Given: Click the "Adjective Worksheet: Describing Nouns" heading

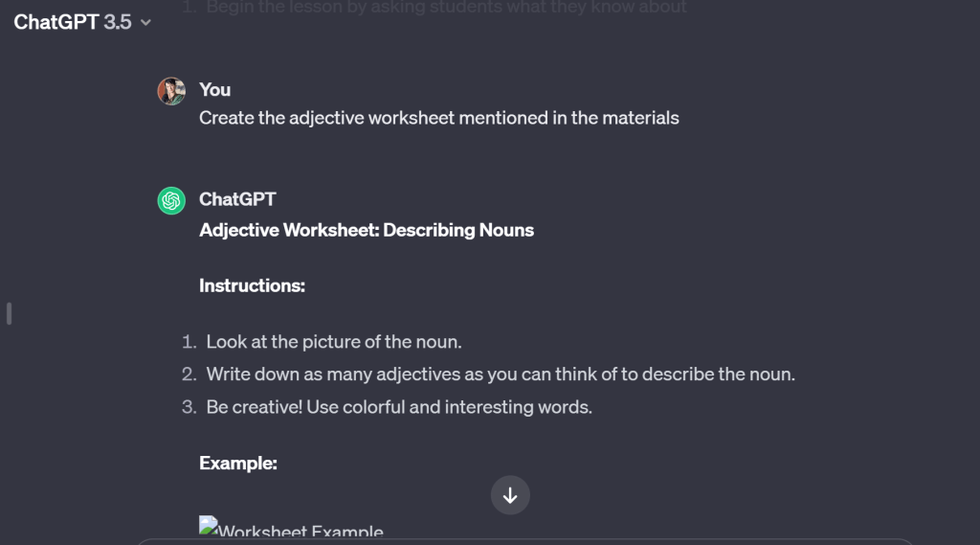Looking at the screenshot, I should point(367,230).
